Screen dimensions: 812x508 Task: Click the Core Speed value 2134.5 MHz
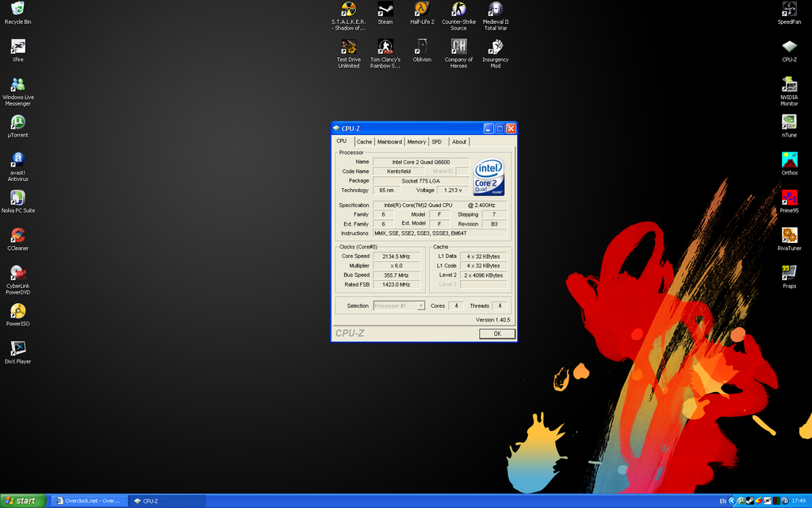click(x=396, y=256)
